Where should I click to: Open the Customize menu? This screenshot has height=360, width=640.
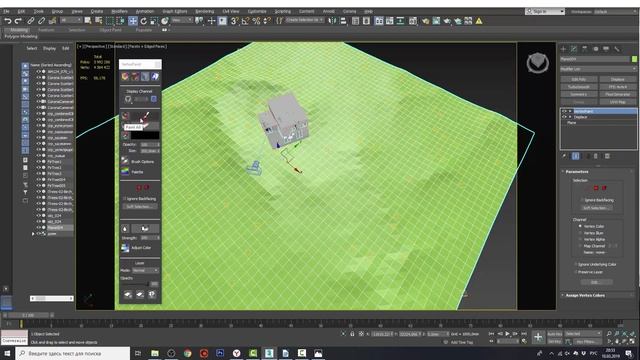point(257,11)
